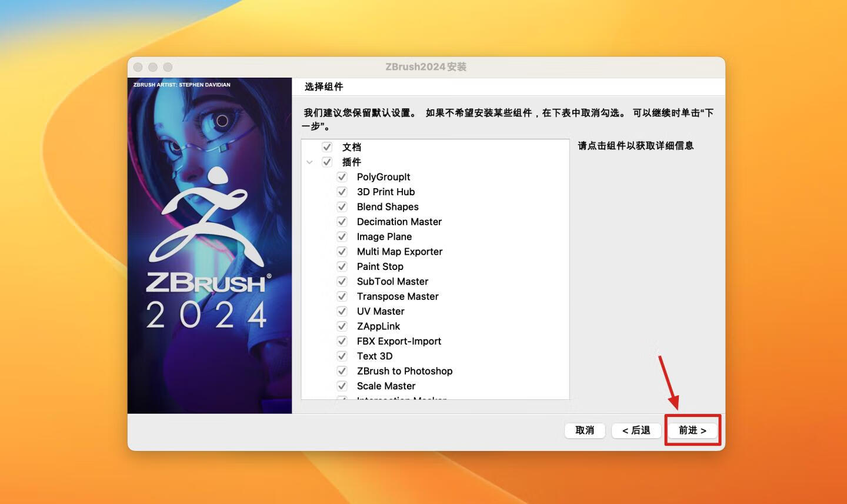This screenshot has width=847, height=504.
Task: Toggle the Blend Shapes checkbox
Action: pyautogui.click(x=342, y=207)
